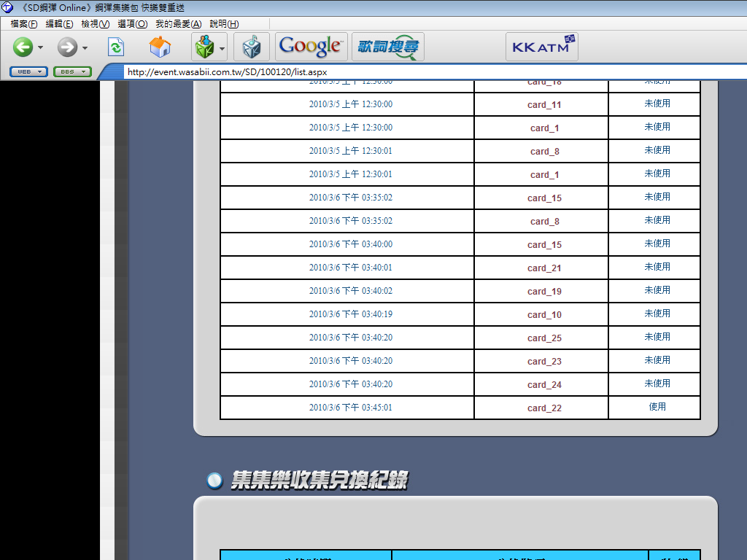Go forward with the gray Forward arrow
This screenshot has width=747, height=560.
pyautogui.click(x=67, y=47)
